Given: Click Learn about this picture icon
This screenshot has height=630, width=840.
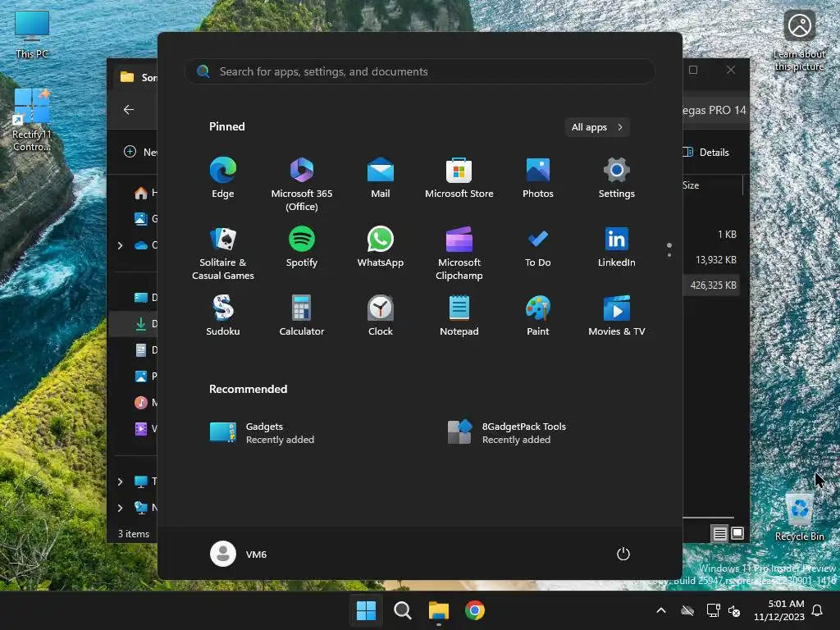Looking at the screenshot, I should (x=799, y=40).
